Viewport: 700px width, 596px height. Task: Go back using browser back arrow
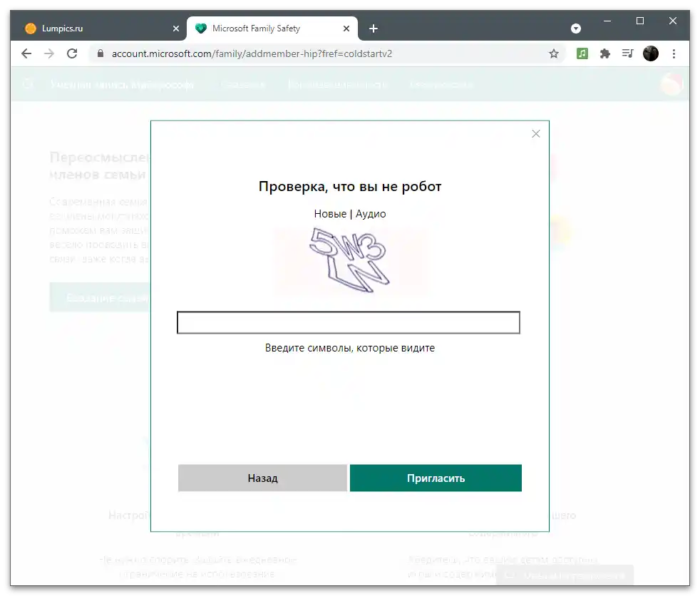point(26,53)
